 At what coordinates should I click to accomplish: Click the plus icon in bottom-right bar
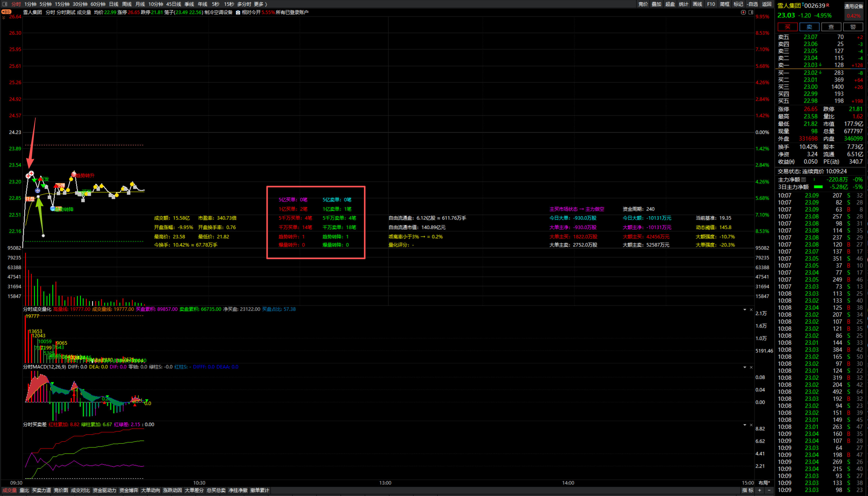[760, 490]
